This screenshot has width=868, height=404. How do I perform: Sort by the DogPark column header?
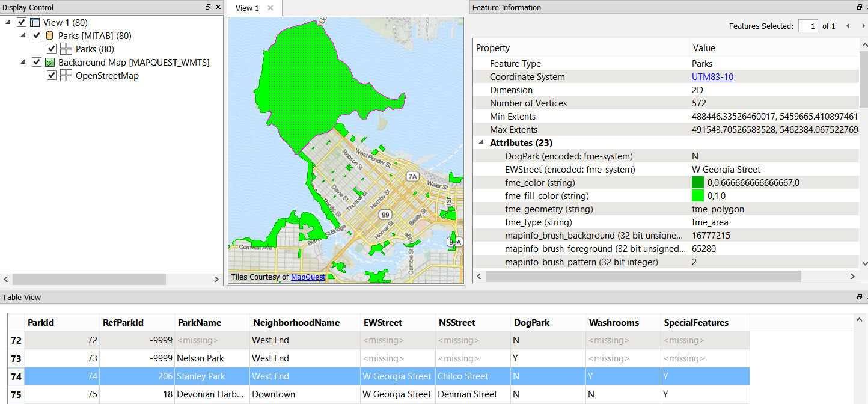click(x=548, y=322)
